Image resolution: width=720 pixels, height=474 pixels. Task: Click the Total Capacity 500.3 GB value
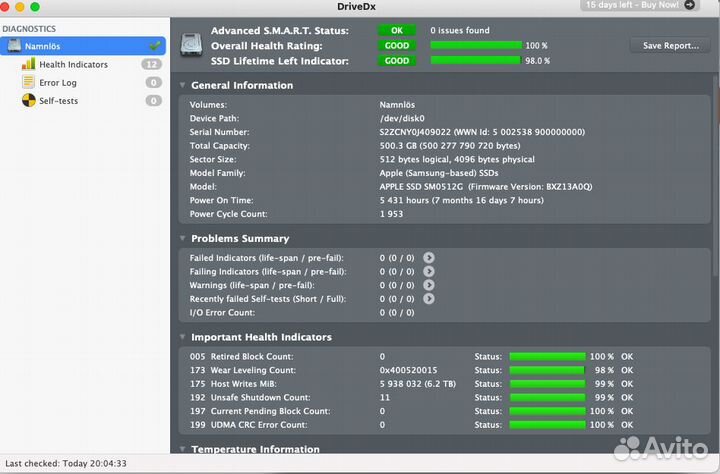(x=450, y=146)
